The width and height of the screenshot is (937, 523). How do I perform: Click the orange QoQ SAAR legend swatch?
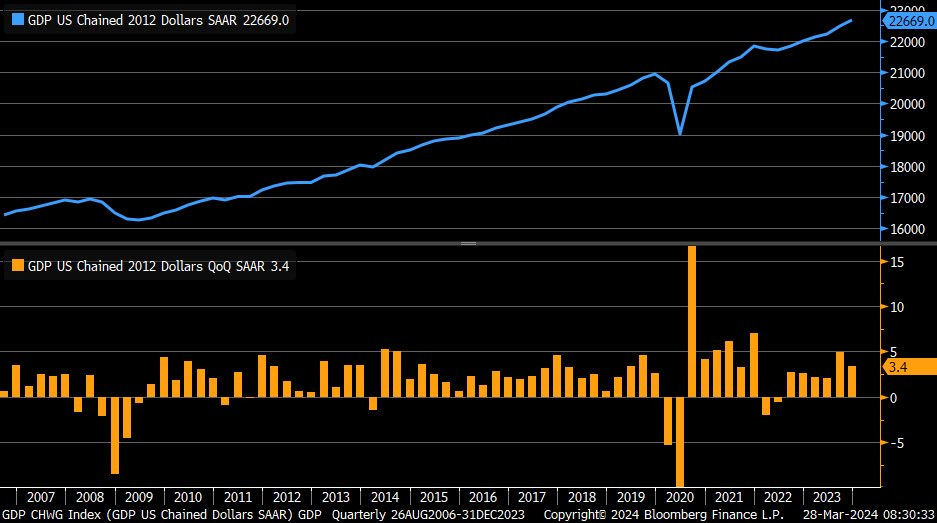coord(16,266)
